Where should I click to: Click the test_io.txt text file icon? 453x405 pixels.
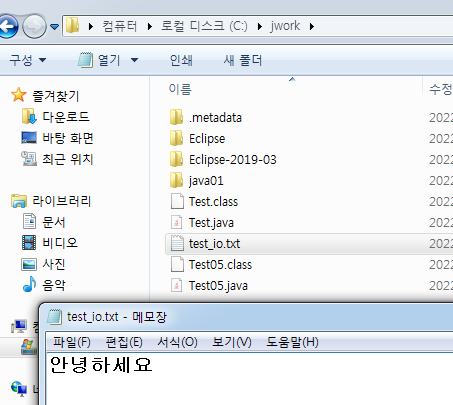tap(177, 243)
